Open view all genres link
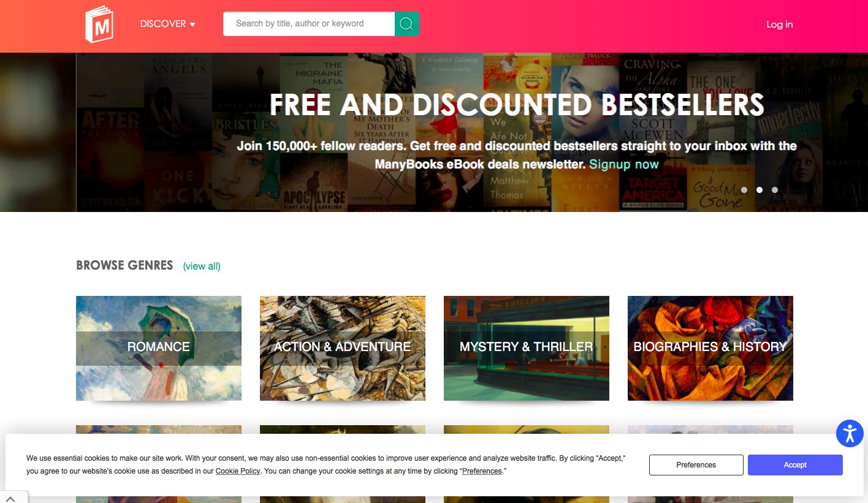The image size is (868, 503). coord(202,266)
